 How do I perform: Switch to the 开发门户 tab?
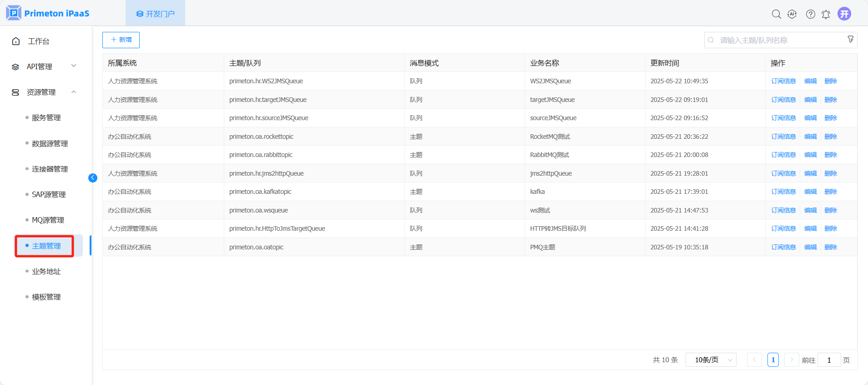point(156,14)
